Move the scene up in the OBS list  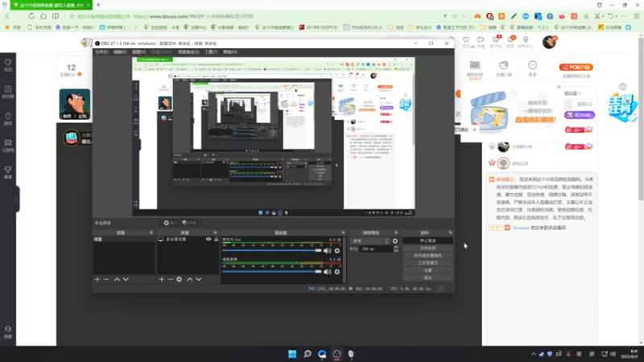[117, 279]
